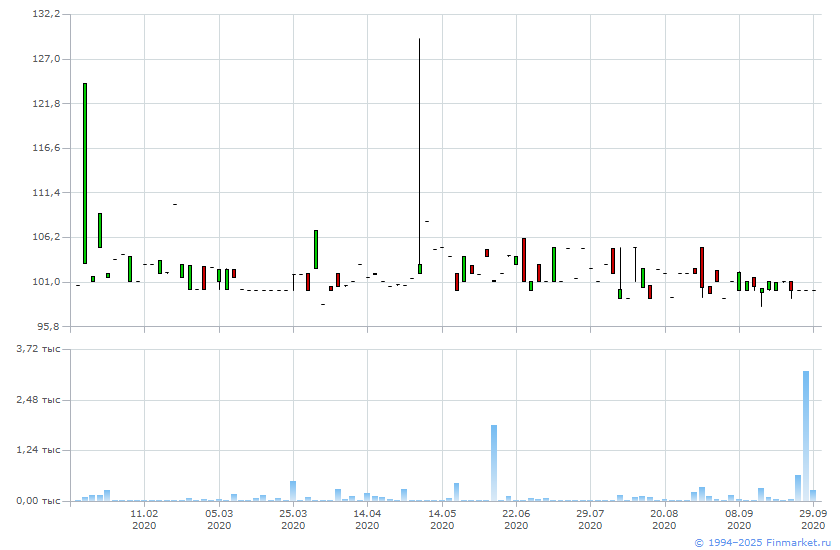Click the 25.03 2020 date label
Screen dimensions: 840x550
(x=293, y=519)
